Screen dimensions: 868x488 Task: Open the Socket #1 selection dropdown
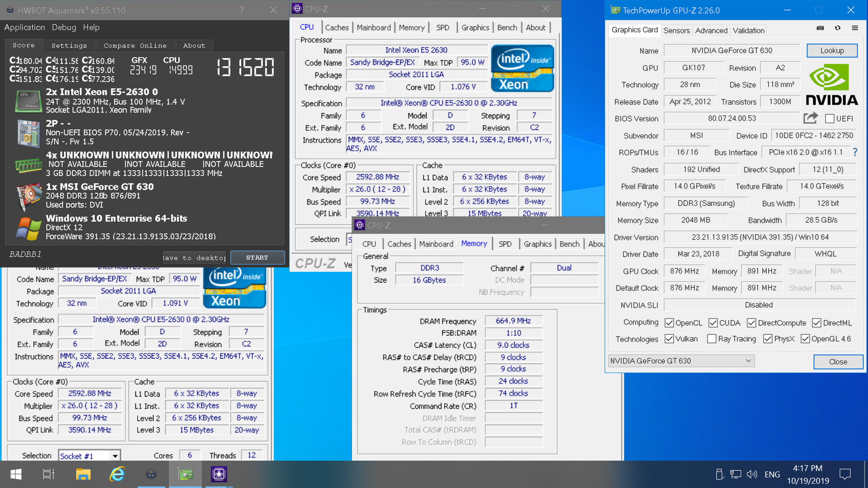point(90,456)
